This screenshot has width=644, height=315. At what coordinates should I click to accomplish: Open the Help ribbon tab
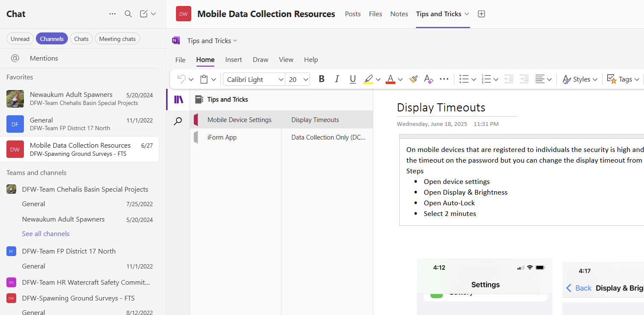point(311,60)
